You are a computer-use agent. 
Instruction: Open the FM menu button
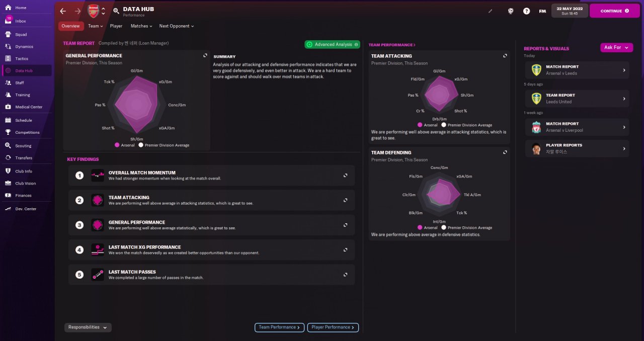pos(542,11)
